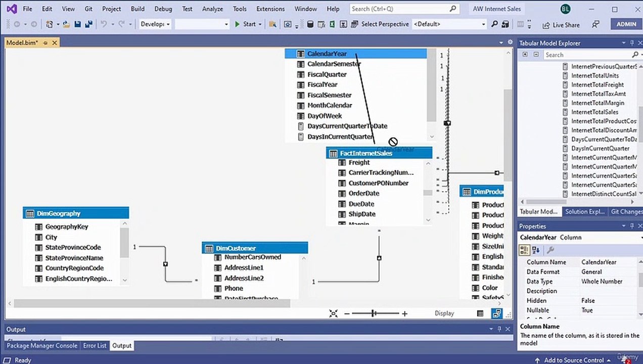Click the New Project toolbar icon
Viewport: 643px width, 364px height.
point(50,24)
